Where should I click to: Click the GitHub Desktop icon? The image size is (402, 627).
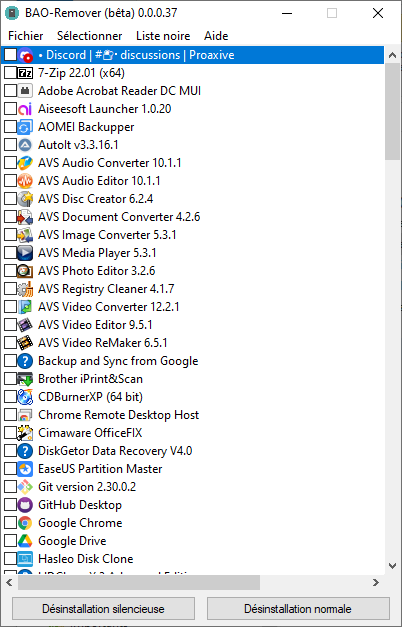coord(25,505)
